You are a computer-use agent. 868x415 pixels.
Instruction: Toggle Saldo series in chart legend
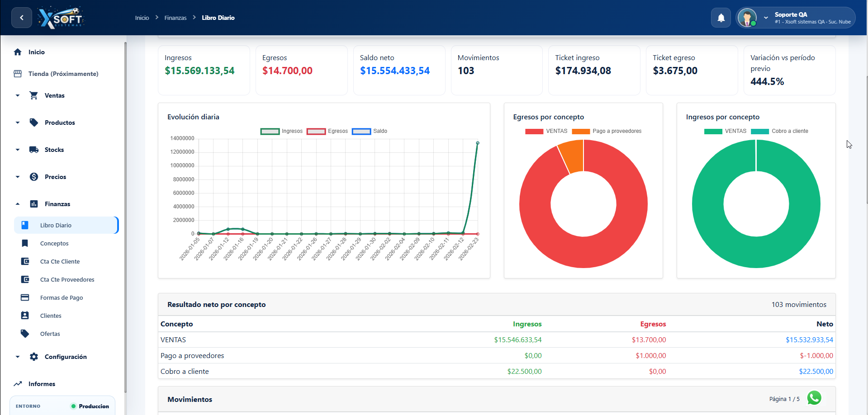point(370,131)
